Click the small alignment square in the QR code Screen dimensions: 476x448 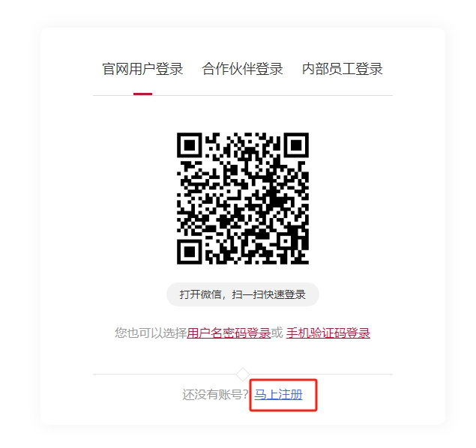click(x=286, y=241)
